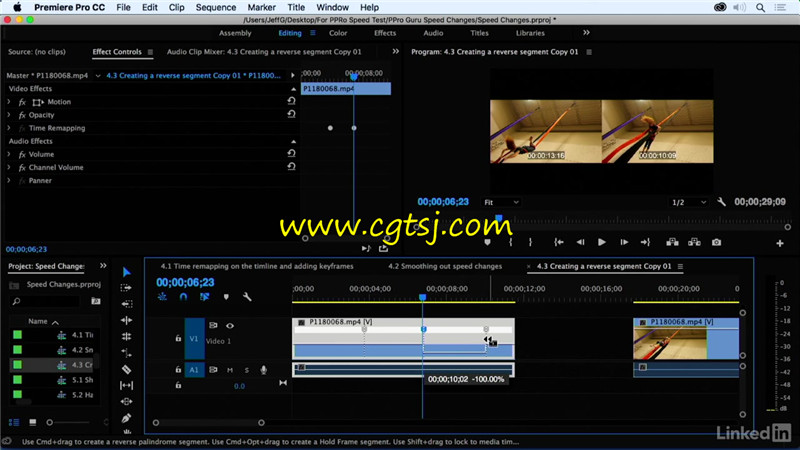Image resolution: width=800 pixels, height=450 pixels.
Task: Enable voice-over record on A1
Action: [264, 370]
